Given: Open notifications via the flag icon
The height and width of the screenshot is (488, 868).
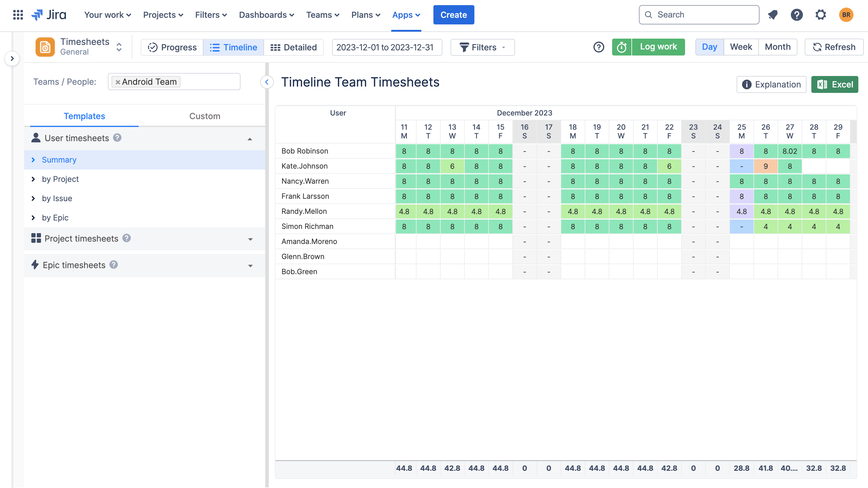Looking at the screenshot, I should click(x=773, y=14).
